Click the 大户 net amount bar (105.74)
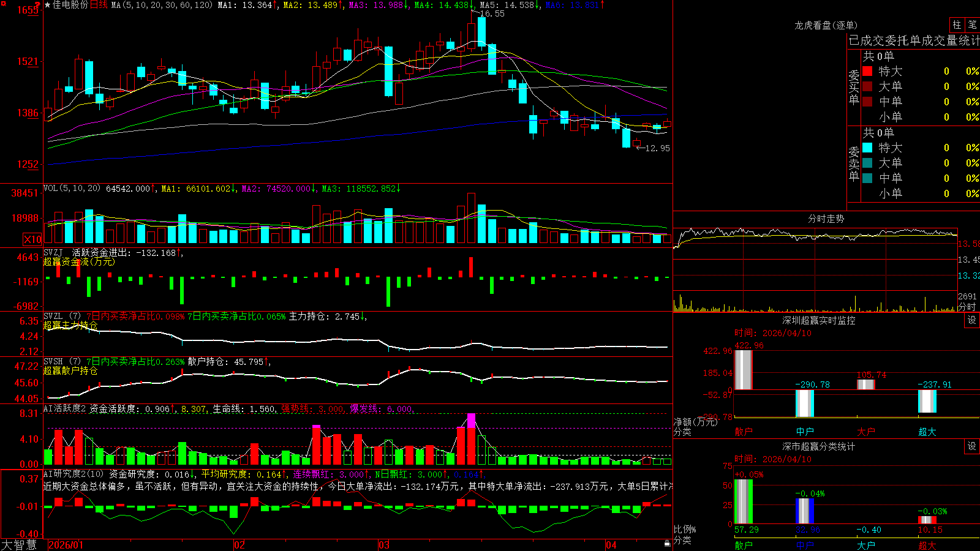Viewport: 980px width, 551px height. point(866,384)
